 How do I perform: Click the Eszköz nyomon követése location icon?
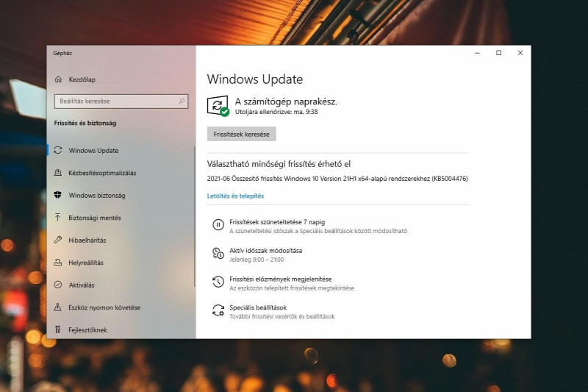(58, 307)
